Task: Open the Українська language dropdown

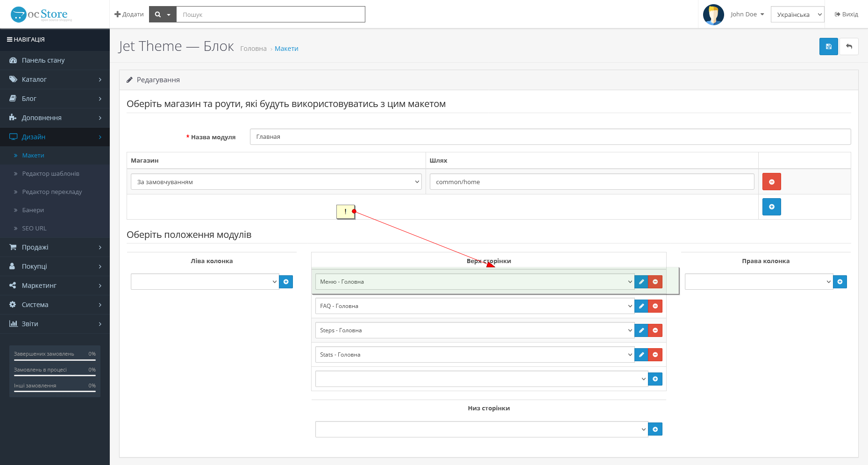Action: (797, 14)
